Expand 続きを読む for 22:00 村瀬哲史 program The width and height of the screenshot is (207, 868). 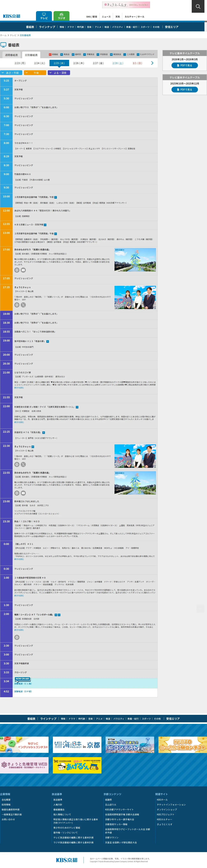19,422
